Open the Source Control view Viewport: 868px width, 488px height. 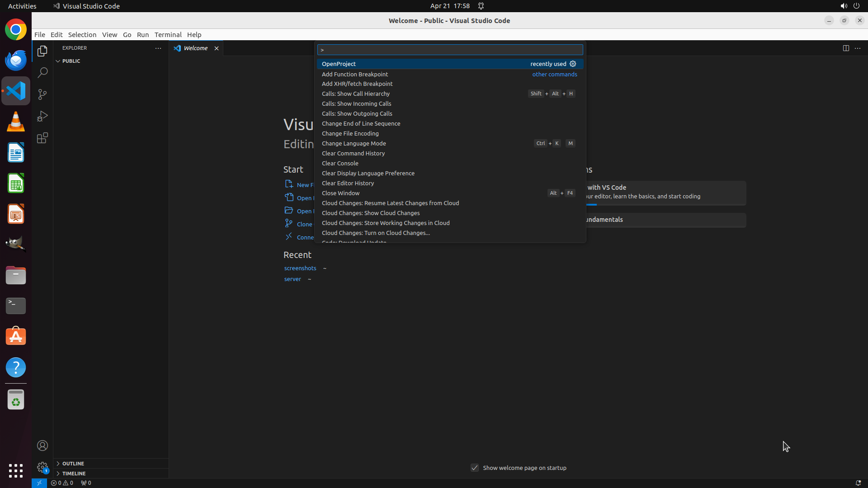pyautogui.click(x=42, y=94)
